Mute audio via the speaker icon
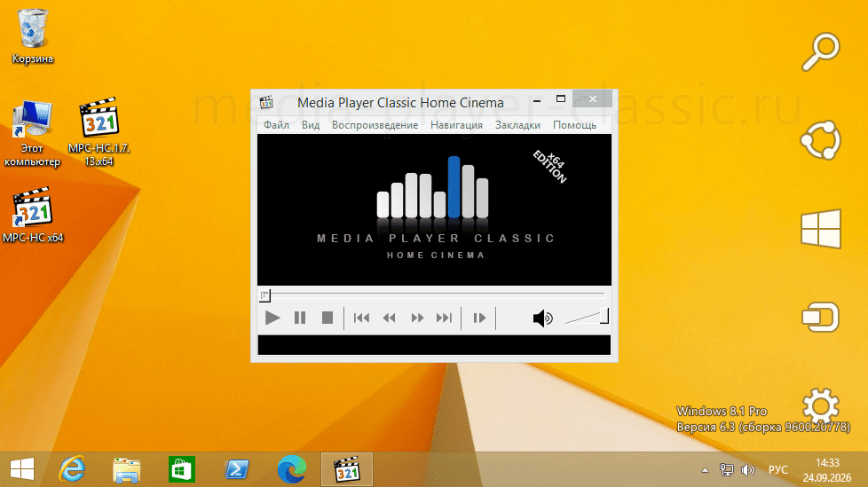This screenshot has height=487, width=868. click(x=542, y=318)
